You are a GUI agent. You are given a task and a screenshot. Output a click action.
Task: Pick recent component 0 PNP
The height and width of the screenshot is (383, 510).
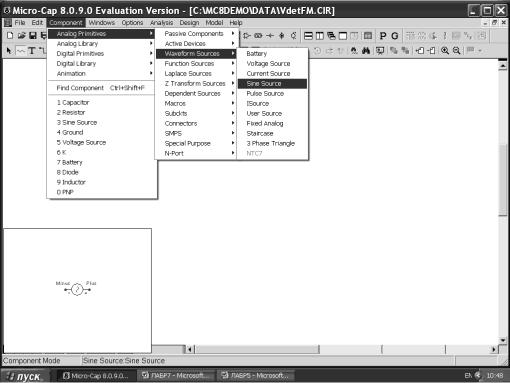[x=102, y=192]
